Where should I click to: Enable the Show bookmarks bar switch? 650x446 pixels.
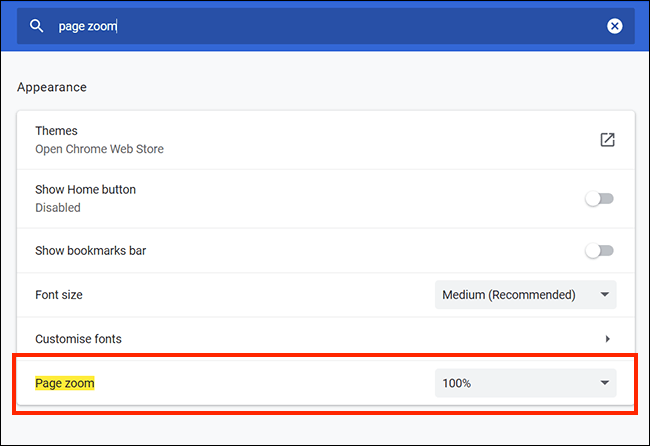599,251
